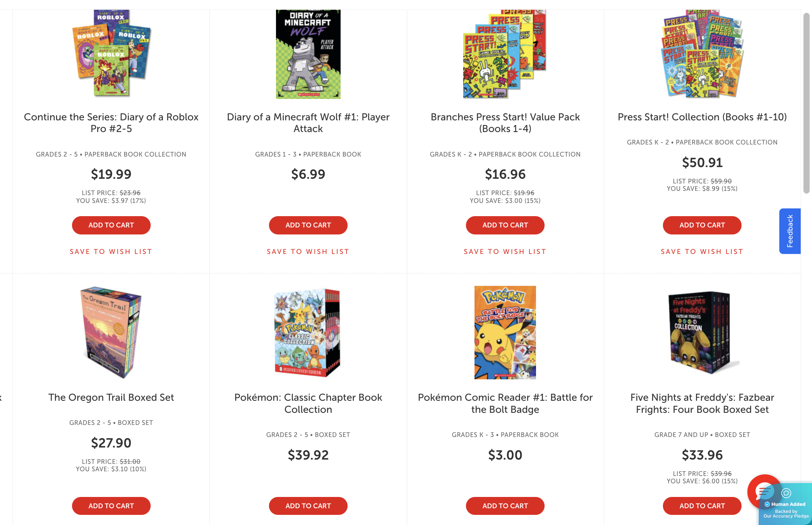The height and width of the screenshot is (525, 812).
Task: Save Diary of a Minecraft Wolf to wish list
Action: pyautogui.click(x=308, y=251)
